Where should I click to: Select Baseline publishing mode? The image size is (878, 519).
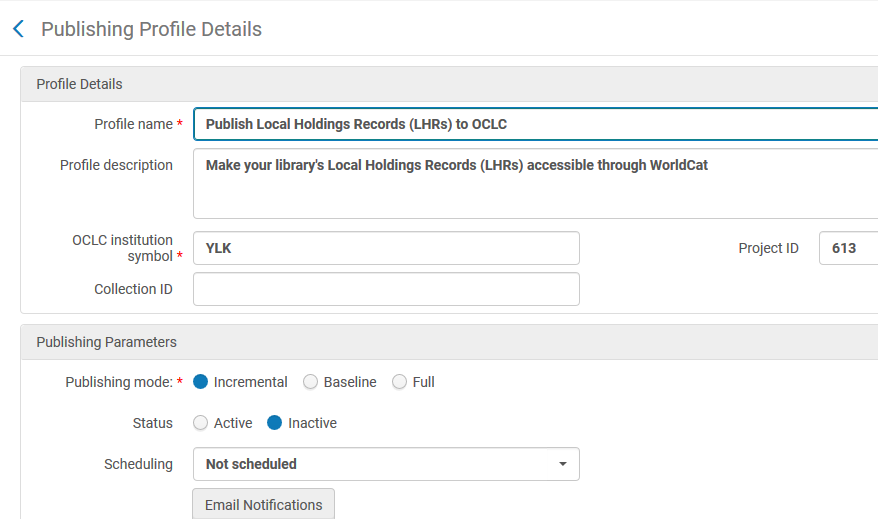pos(310,382)
